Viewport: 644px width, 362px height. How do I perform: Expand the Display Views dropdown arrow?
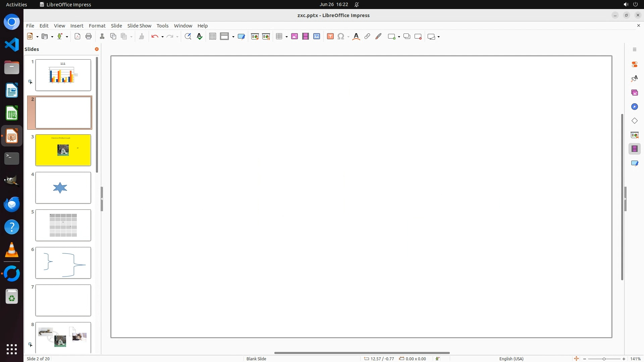point(233,37)
